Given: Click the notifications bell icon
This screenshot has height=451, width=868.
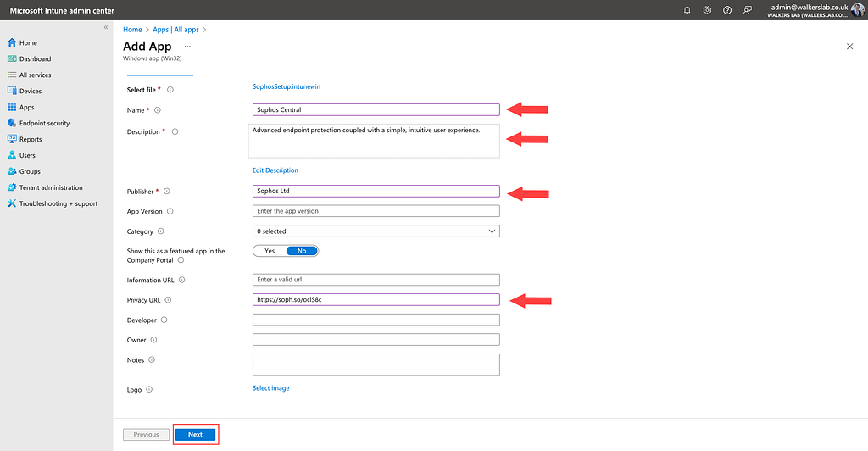Looking at the screenshot, I should tap(687, 10).
